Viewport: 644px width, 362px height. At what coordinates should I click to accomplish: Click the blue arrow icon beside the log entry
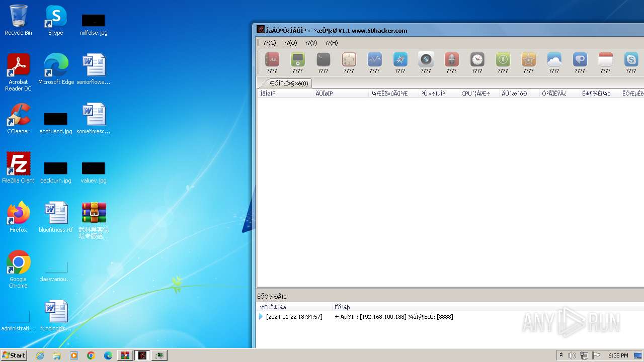click(x=261, y=317)
